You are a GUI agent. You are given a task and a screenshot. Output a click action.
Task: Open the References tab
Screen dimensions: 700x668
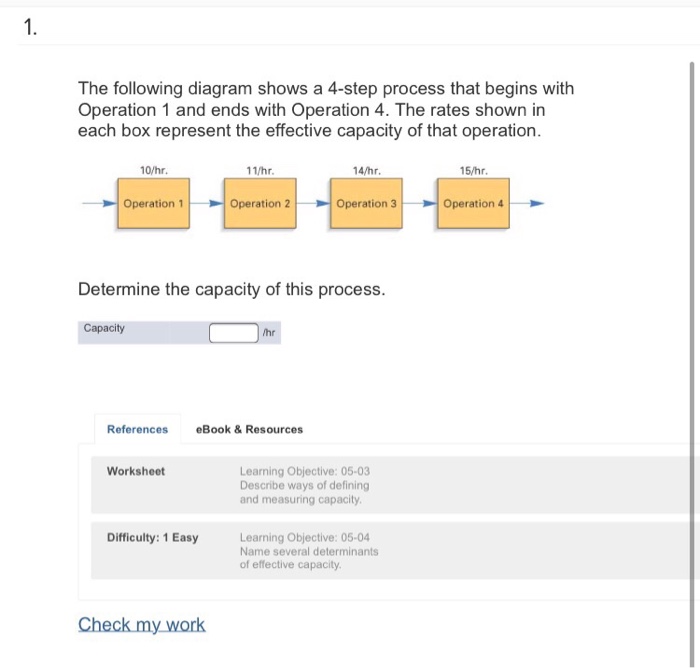(138, 429)
